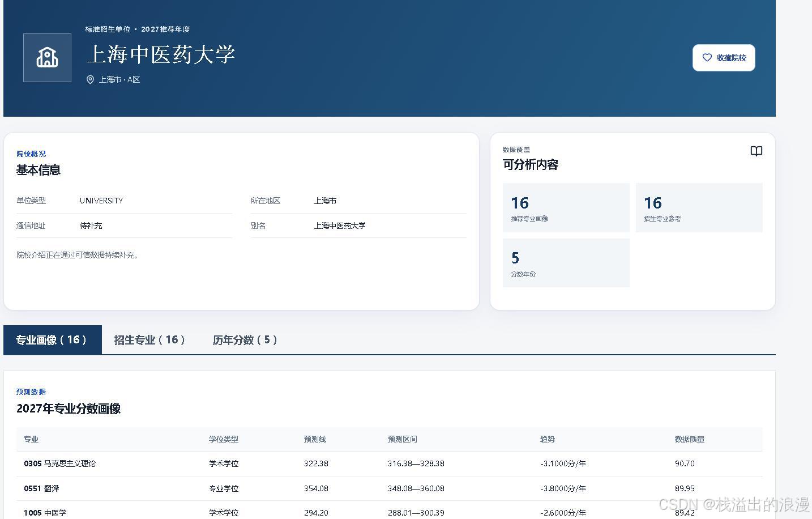Screen dimensions: 812x519
Task: Click the 上海市 region value in 基本信息
Action: click(x=326, y=201)
